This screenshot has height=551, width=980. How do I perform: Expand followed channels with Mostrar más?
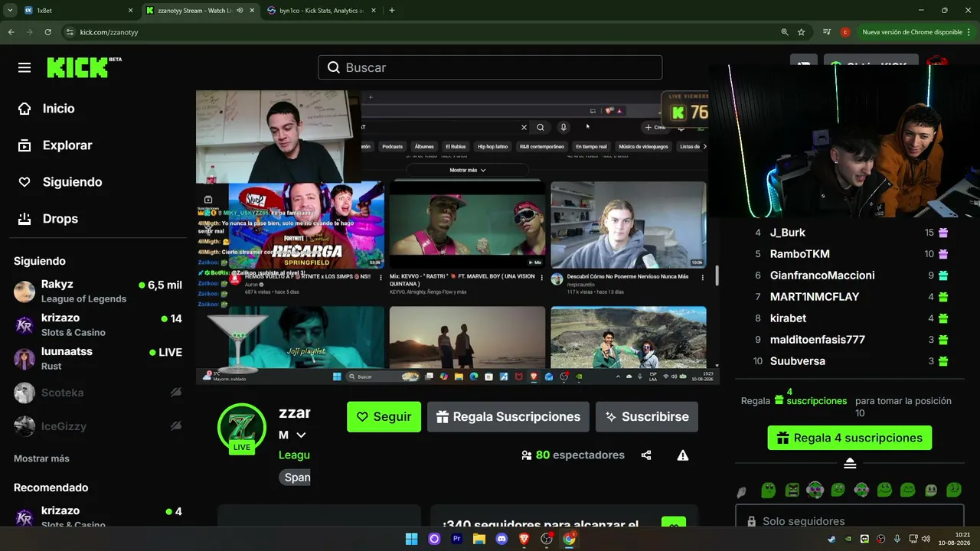click(x=41, y=458)
